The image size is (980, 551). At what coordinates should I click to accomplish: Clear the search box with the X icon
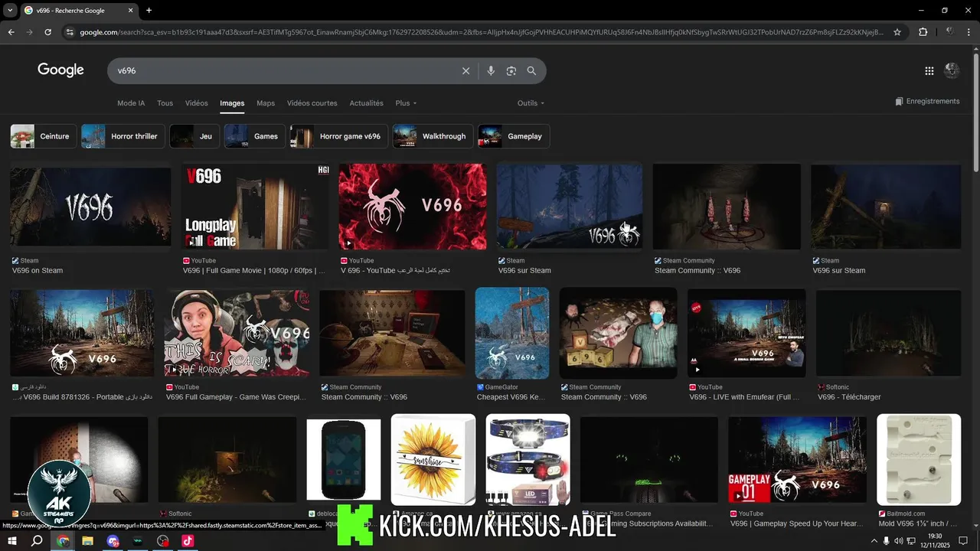click(465, 70)
